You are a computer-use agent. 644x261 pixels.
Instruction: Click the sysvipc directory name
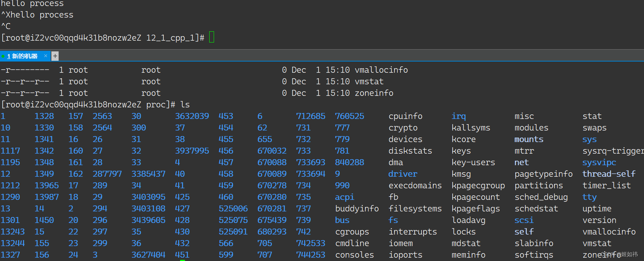point(599,163)
